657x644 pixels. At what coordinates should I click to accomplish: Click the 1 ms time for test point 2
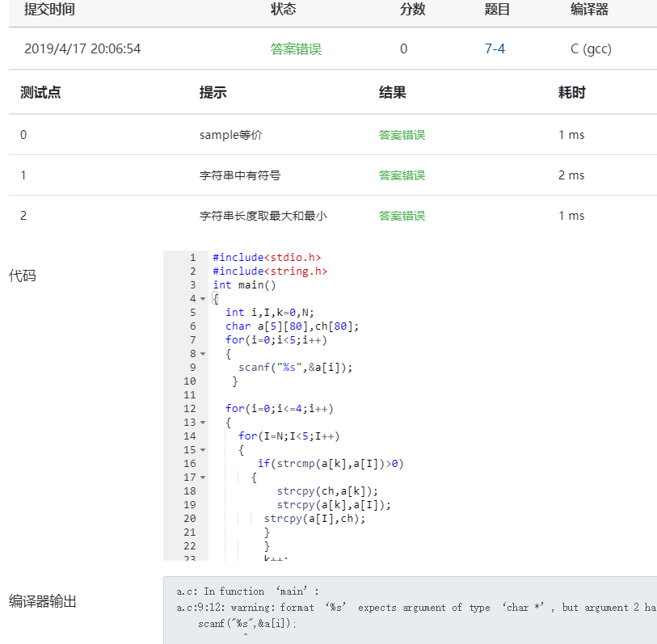pyautogui.click(x=571, y=216)
